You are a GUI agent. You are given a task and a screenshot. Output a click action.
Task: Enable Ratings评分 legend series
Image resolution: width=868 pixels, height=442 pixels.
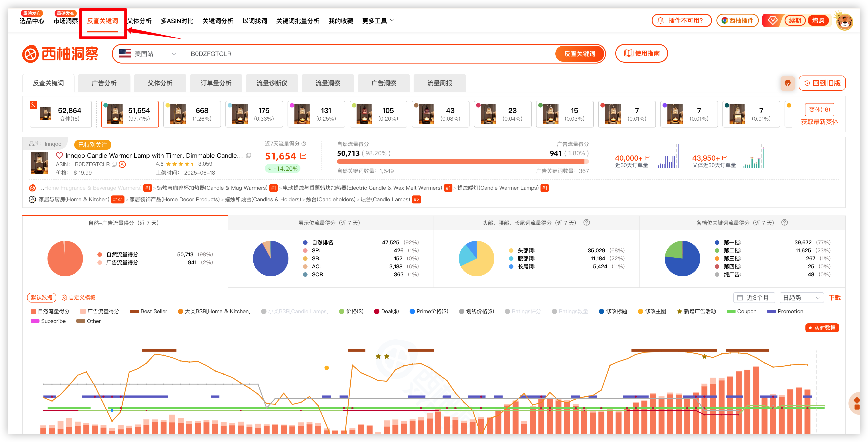click(523, 311)
